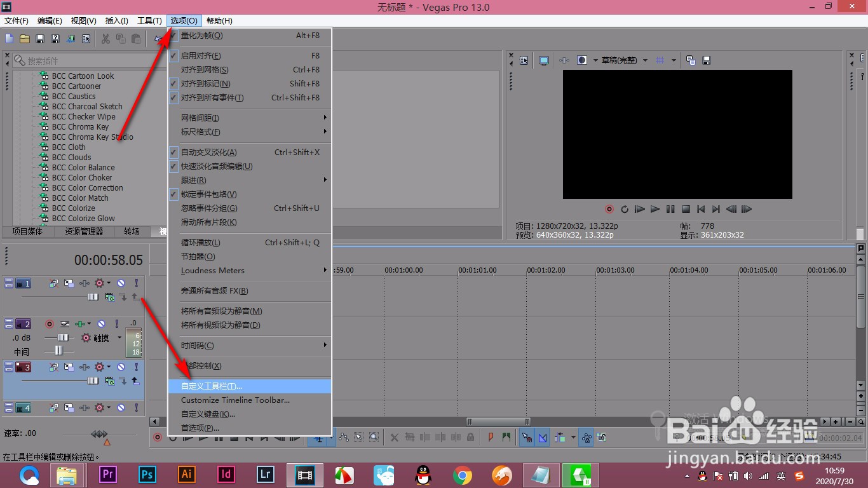Image resolution: width=868 pixels, height=488 pixels.
Task: Select the Zoom edit tool
Action: point(374,437)
